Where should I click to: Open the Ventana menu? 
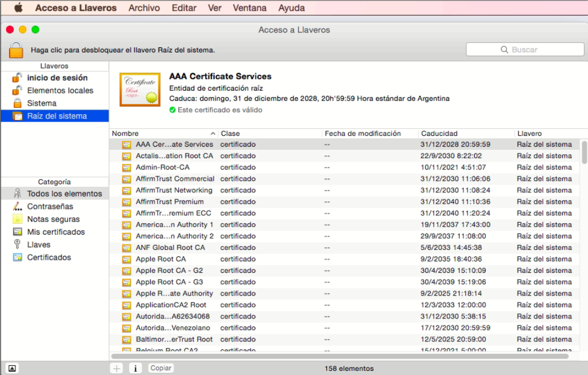pyautogui.click(x=250, y=8)
